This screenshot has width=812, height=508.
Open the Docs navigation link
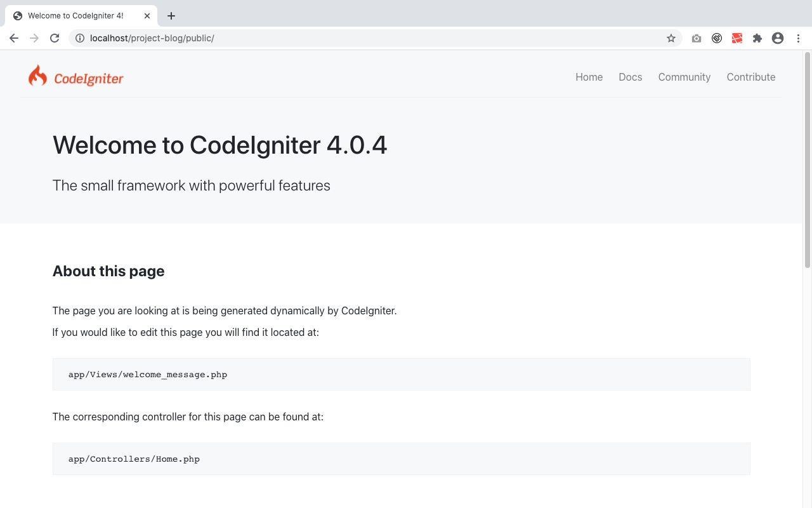pos(630,77)
